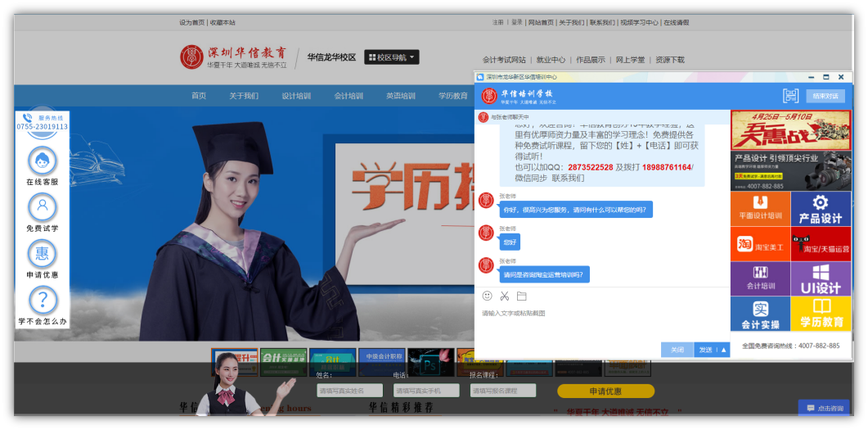868x430 pixels.
Task: Click the 电话 input field
Action: 426,391
